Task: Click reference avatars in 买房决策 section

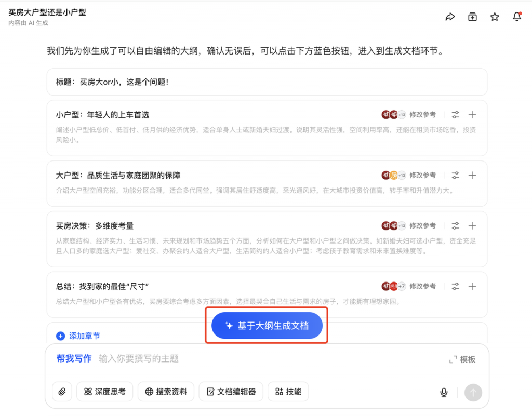Action: (x=394, y=226)
